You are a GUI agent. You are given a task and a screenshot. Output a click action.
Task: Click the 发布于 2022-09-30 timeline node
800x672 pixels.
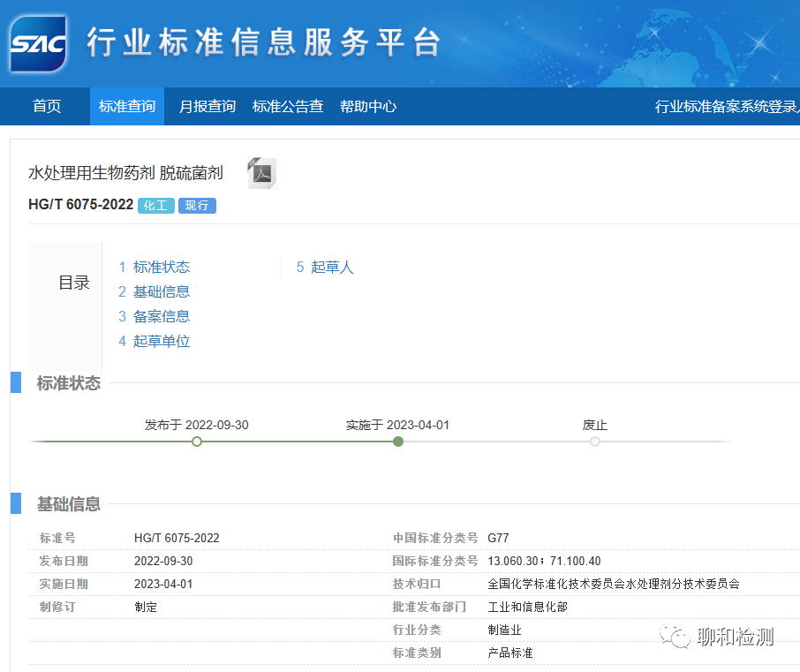[x=197, y=441]
